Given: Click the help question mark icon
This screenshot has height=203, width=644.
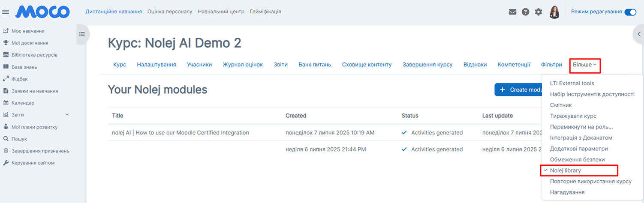Looking at the screenshot, I should 525,12.
